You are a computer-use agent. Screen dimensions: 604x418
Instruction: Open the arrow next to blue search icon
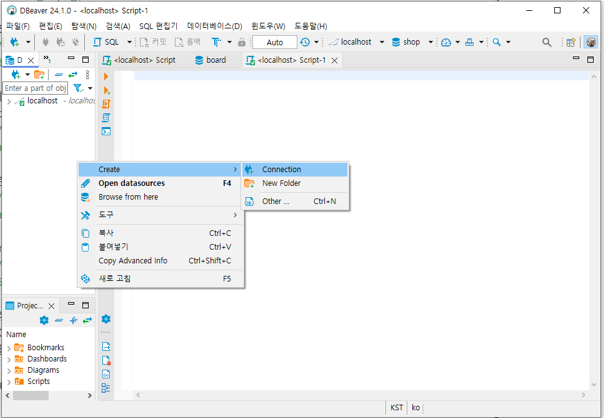coord(508,42)
